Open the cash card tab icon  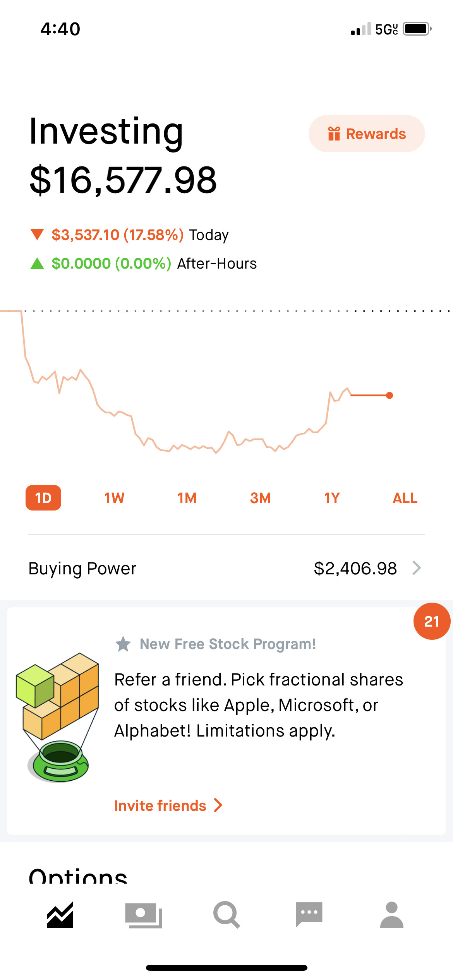[x=143, y=915]
